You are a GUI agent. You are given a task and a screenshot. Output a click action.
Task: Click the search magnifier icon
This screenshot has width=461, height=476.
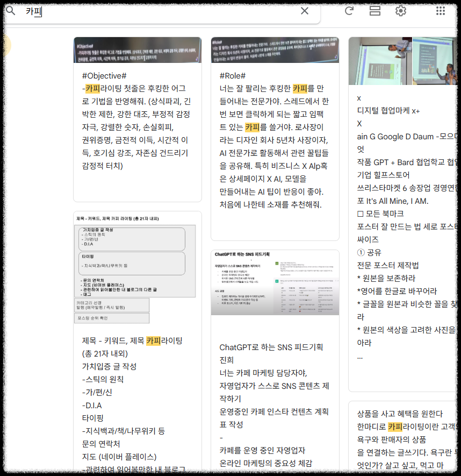11,11
